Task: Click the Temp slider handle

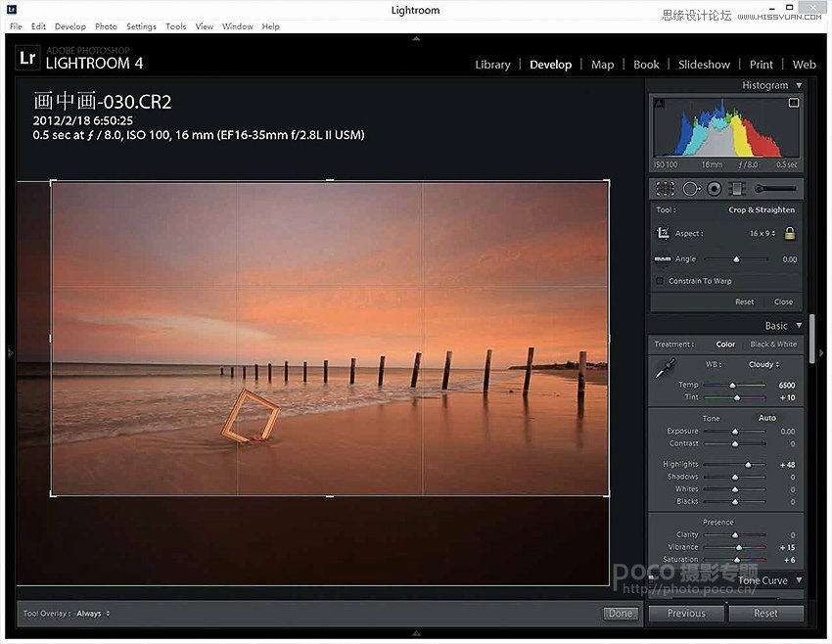Action: point(733,385)
